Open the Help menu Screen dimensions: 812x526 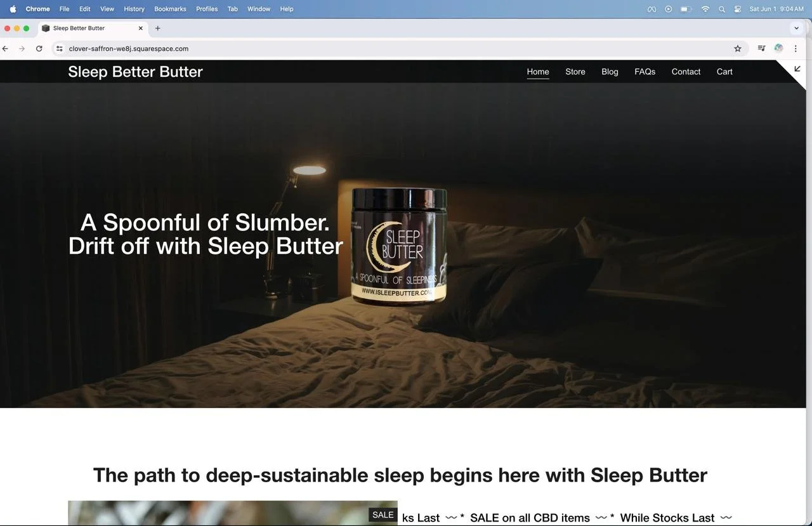coord(287,9)
